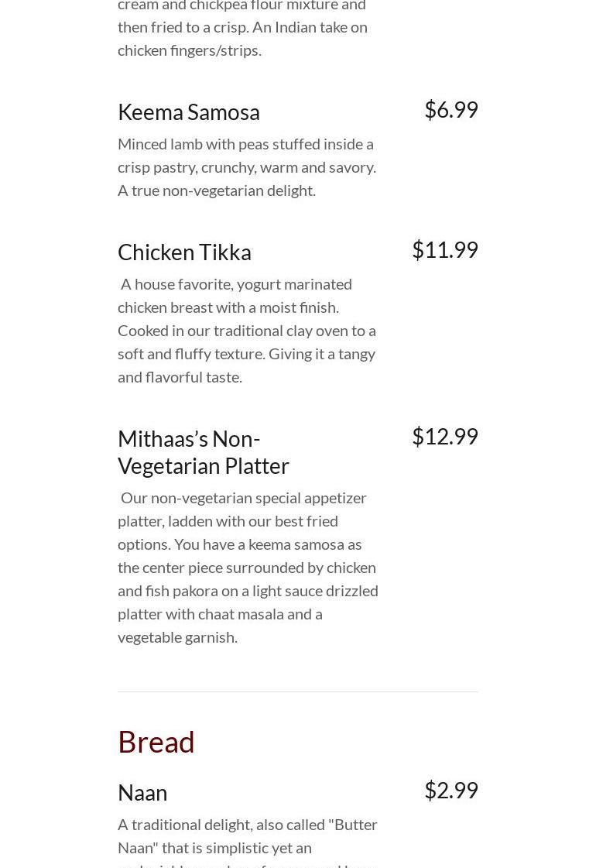Click the "chicken fingers/strips" text at top

coord(189,50)
